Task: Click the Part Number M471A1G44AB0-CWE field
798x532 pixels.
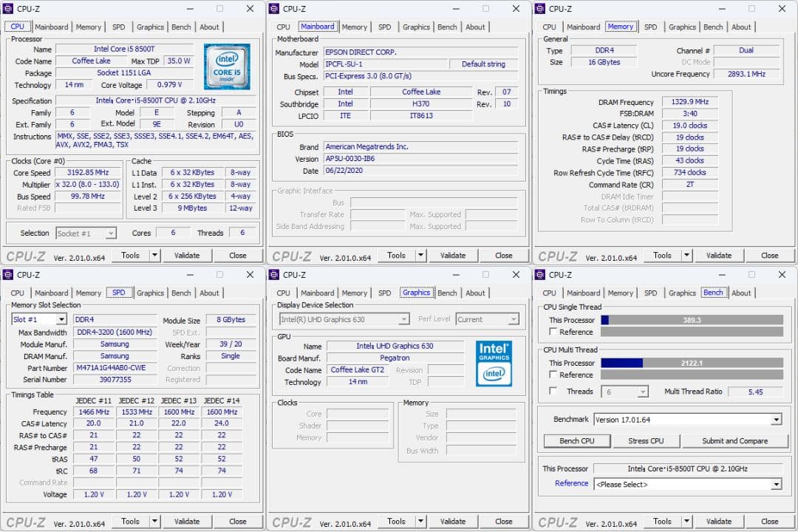Action: pyautogui.click(x=115, y=367)
